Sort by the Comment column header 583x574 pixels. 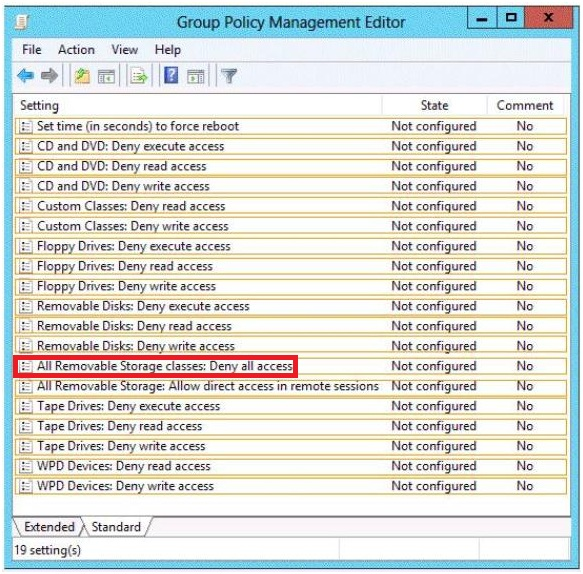coord(525,106)
